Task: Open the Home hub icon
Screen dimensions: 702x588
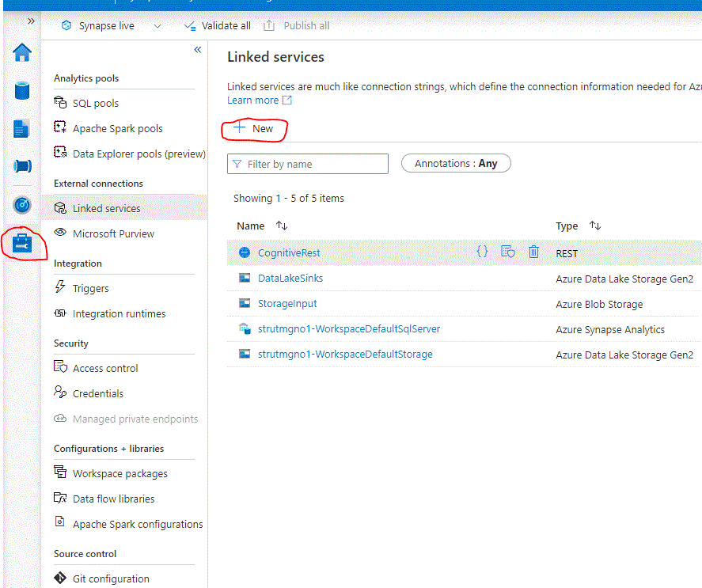Action: 22,53
